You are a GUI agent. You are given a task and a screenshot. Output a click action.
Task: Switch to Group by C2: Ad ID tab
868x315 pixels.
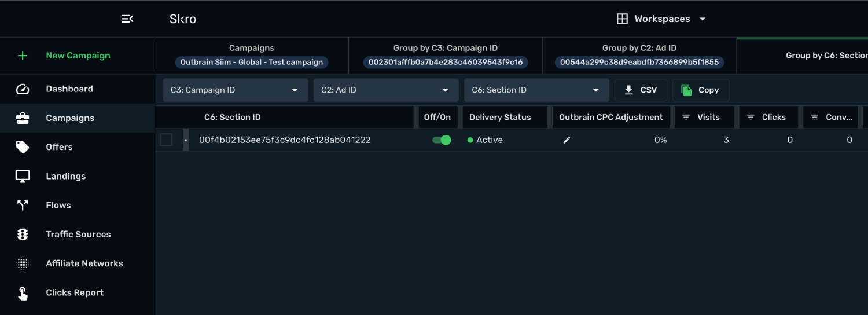pyautogui.click(x=639, y=56)
